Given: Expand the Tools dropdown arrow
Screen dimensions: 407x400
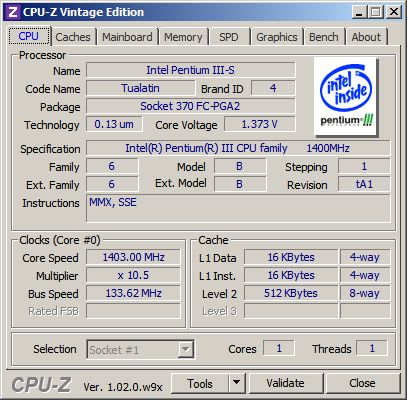Looking at the screenshot, I should [237, 384].
